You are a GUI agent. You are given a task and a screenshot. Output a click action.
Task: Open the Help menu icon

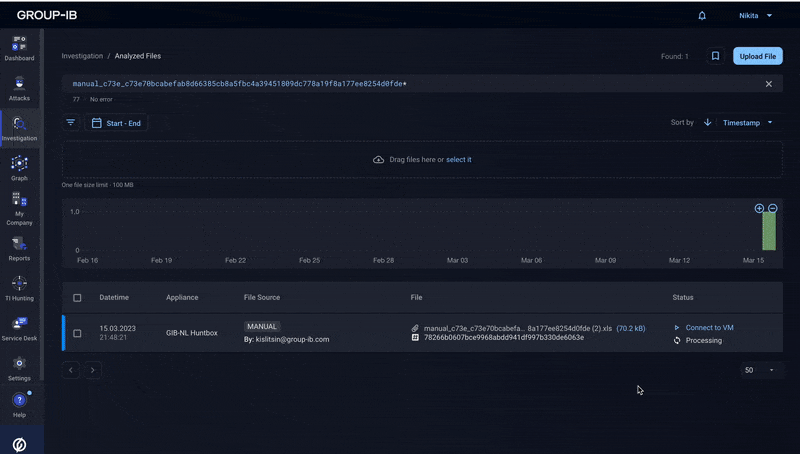(19, 400)
